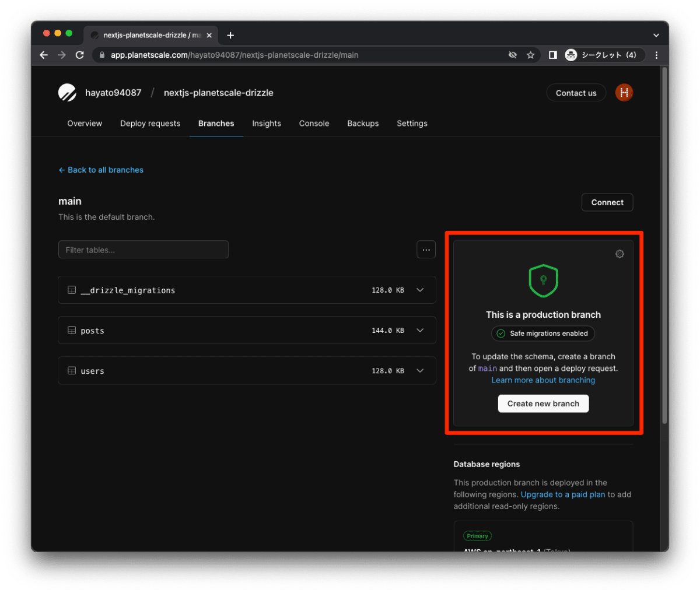Open the Deploy requests tab
The image size is (700, 593).
click(x=150, y=124)
